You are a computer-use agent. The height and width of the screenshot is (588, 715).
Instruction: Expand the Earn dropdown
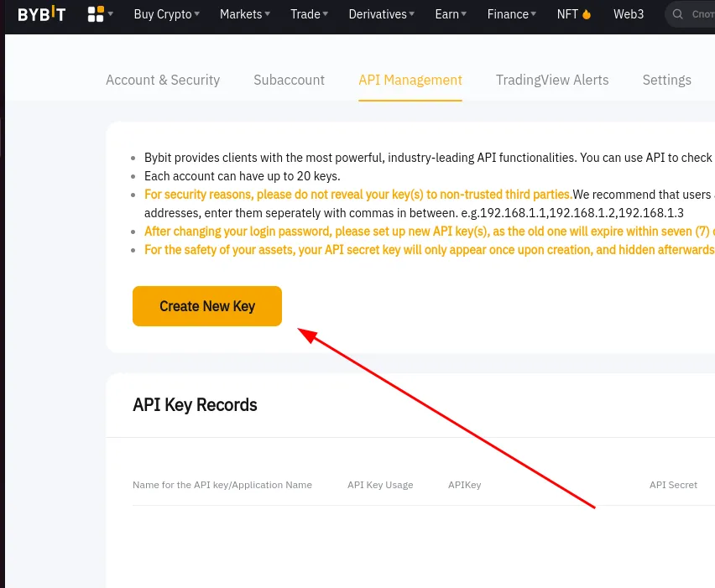[451, 14]
